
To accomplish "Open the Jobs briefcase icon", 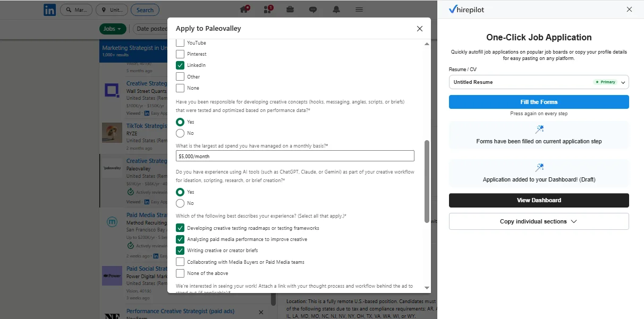I will coord(290,10).
